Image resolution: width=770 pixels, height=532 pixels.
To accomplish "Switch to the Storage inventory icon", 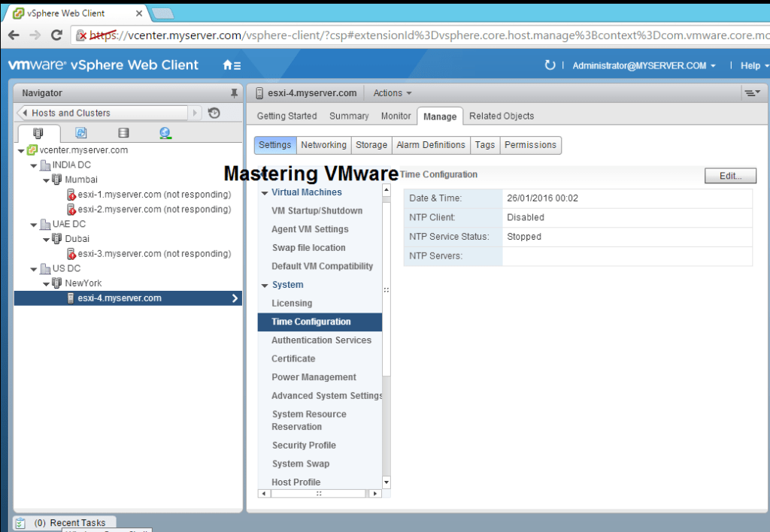I will (x=123, y=132).
